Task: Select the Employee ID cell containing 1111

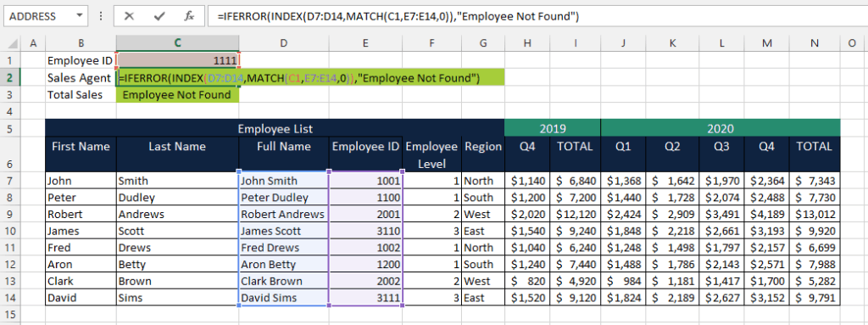Action: 178,60
